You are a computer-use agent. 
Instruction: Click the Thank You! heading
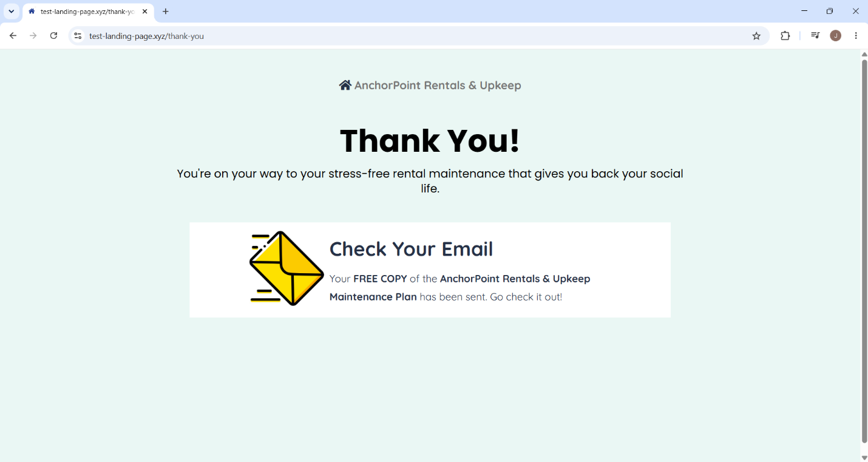pos(430,140)
